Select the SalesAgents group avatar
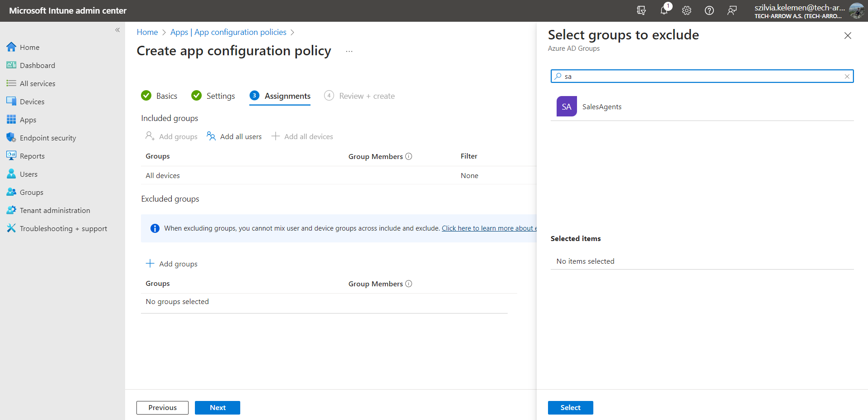The image size is (868, 420). tap(567, 106)
